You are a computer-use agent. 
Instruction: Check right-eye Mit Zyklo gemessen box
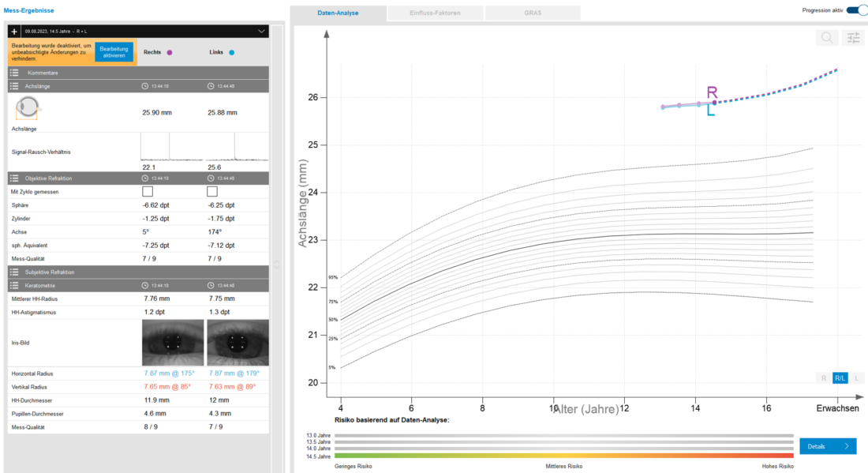click(x=147, y=191)
